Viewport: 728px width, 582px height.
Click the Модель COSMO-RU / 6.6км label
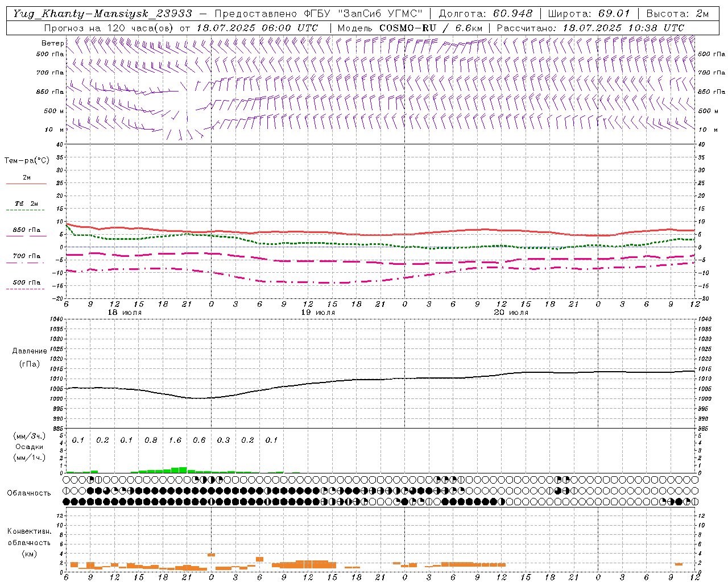410,28
